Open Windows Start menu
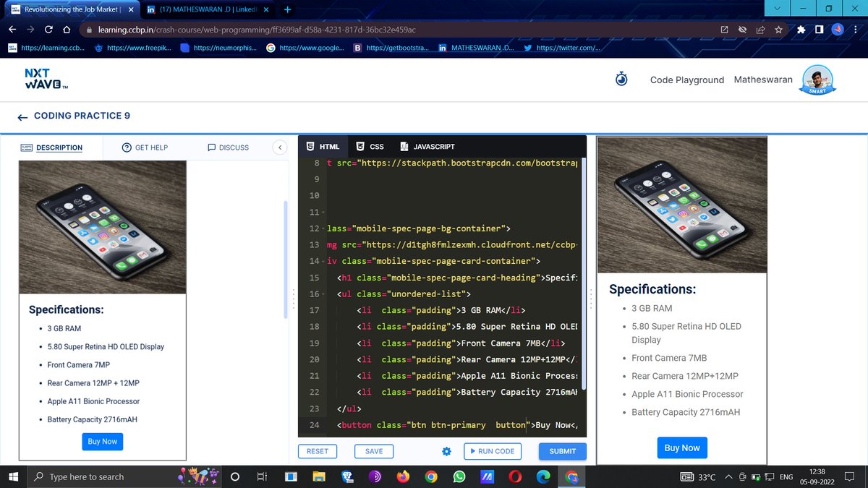Screen dimensions: 868x488 coord(13,477)
